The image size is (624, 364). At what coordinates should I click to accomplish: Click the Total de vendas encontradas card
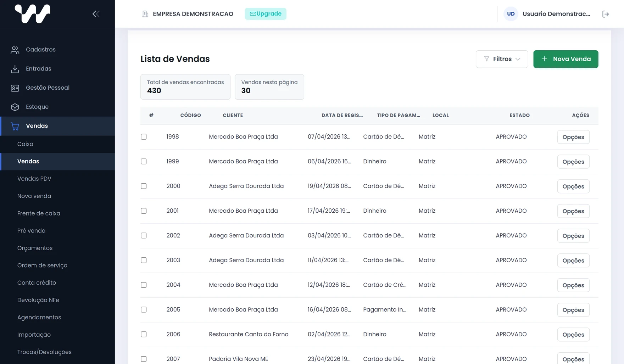[185, 87]
